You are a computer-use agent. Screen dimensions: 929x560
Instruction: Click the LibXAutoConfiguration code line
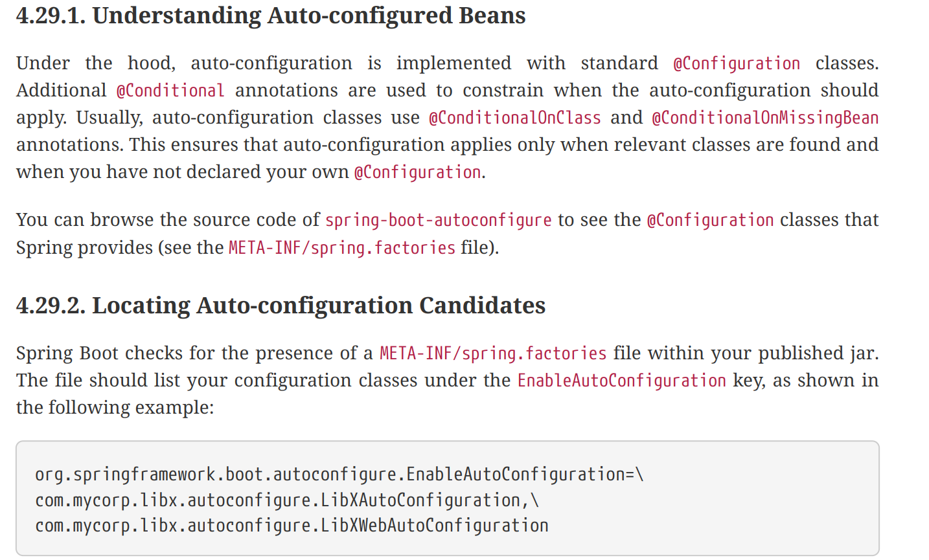[287, 500]
